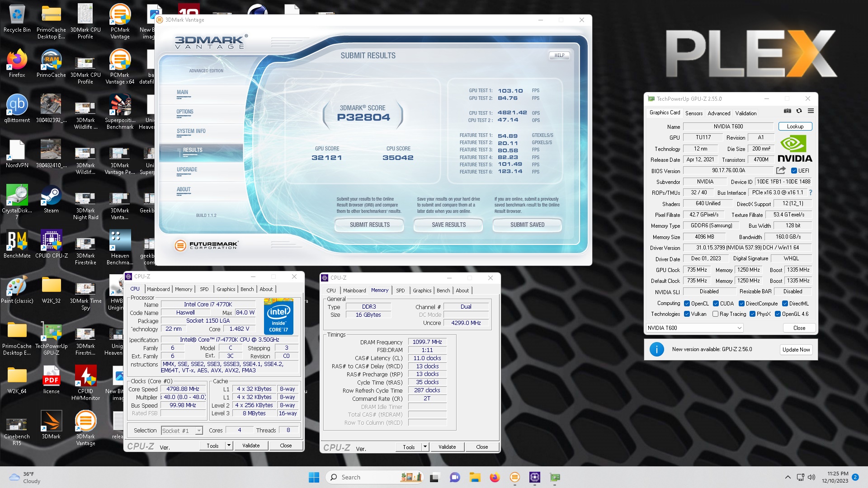The height and width of the screenshot is (488, 868).
Task: Expand the NVIDIA T600 GPU dropdown
Action: tap(694, 328)
